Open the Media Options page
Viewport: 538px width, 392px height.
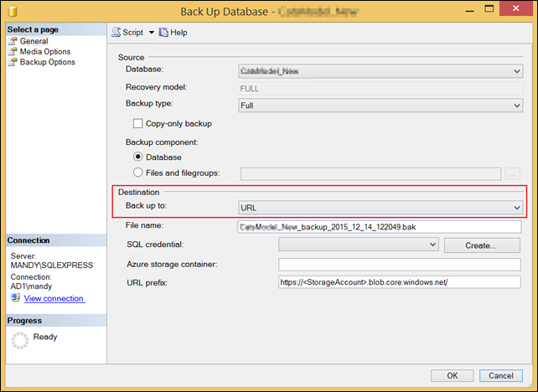[45, 52]
